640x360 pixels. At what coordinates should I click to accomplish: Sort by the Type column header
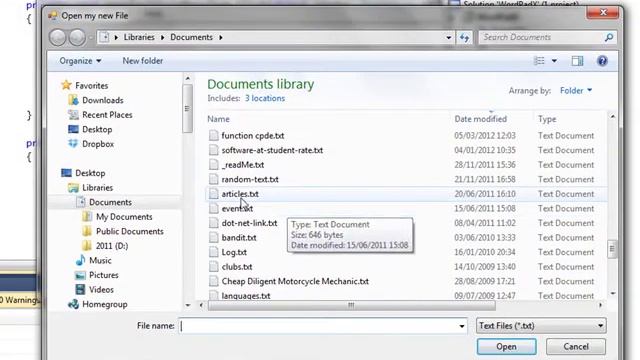pos(547,119)
